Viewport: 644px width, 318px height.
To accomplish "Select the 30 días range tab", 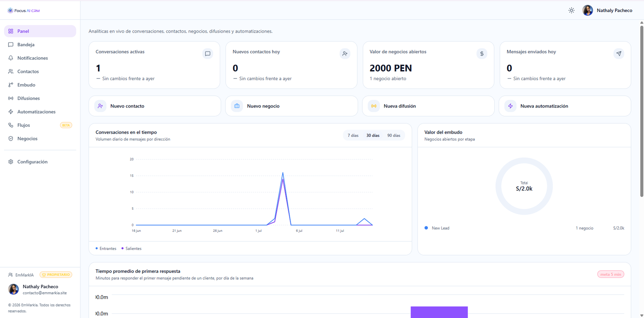I will tap(373, 136).
